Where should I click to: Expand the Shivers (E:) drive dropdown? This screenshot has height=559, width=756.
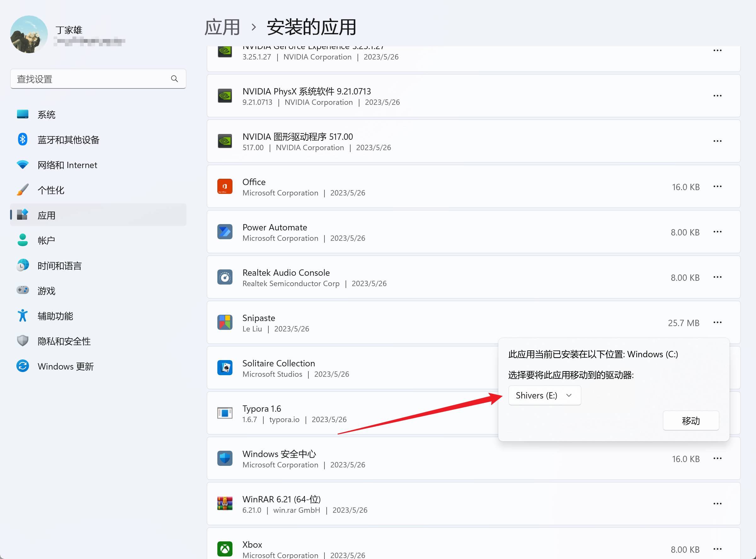pos(545,395)
